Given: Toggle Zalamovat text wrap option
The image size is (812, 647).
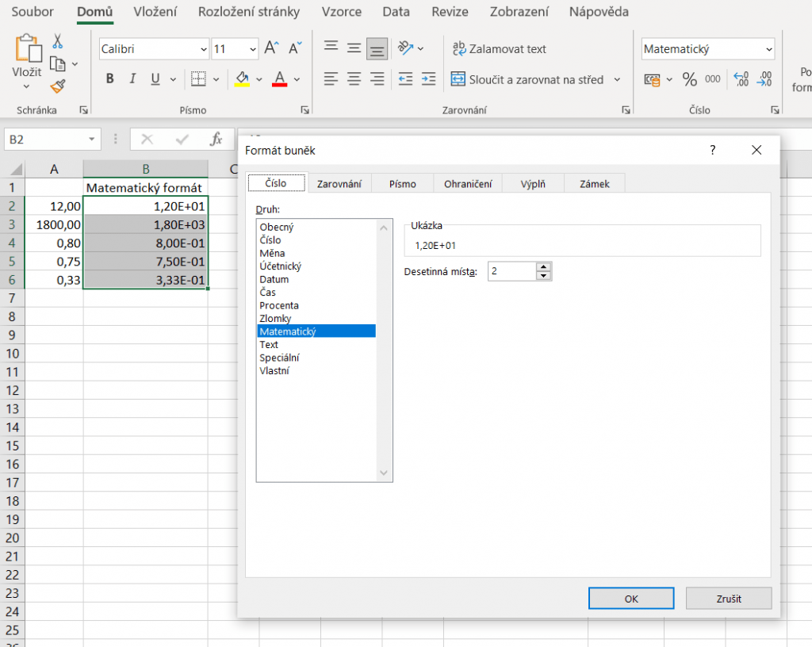Looking at the screenshot, I should click(499, 49).
